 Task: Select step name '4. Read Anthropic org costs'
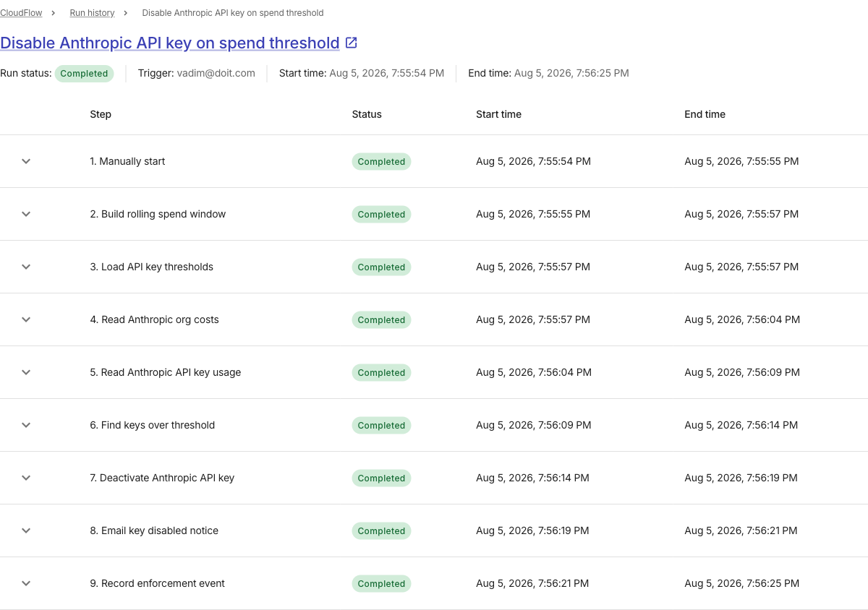pyautogui.click(x=154, y=319)
